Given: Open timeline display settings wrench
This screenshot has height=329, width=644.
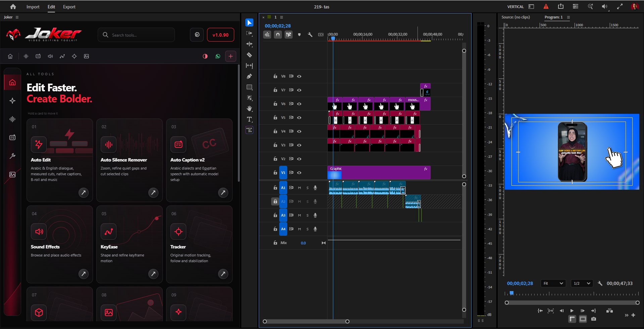Looking at the screenshot, I should pyautogui.click(x=310, y=35).
